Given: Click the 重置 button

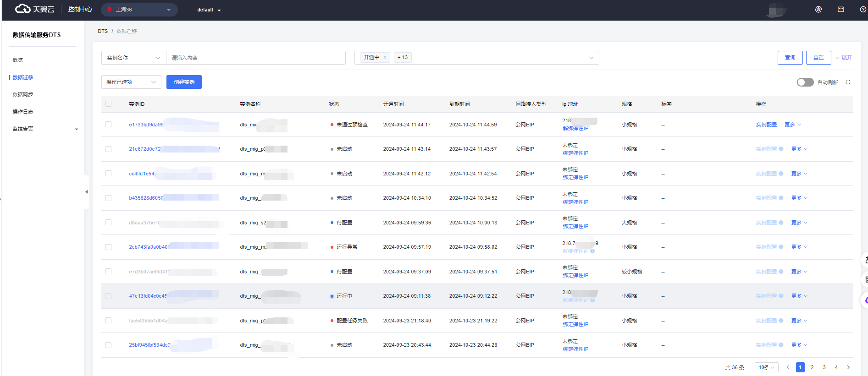Looking at the screenshot, I should coord(818,57).
